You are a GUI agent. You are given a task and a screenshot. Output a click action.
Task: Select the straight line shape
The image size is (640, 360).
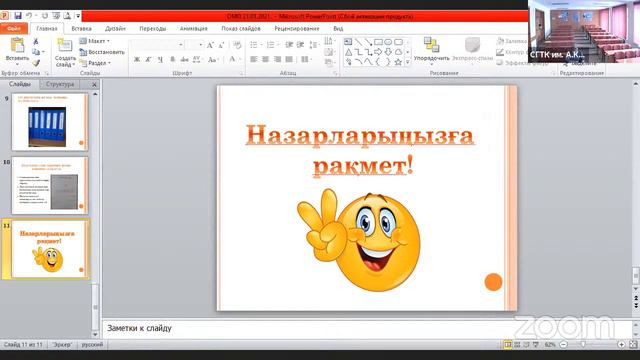pyautogui.click(x=358, y=42)
